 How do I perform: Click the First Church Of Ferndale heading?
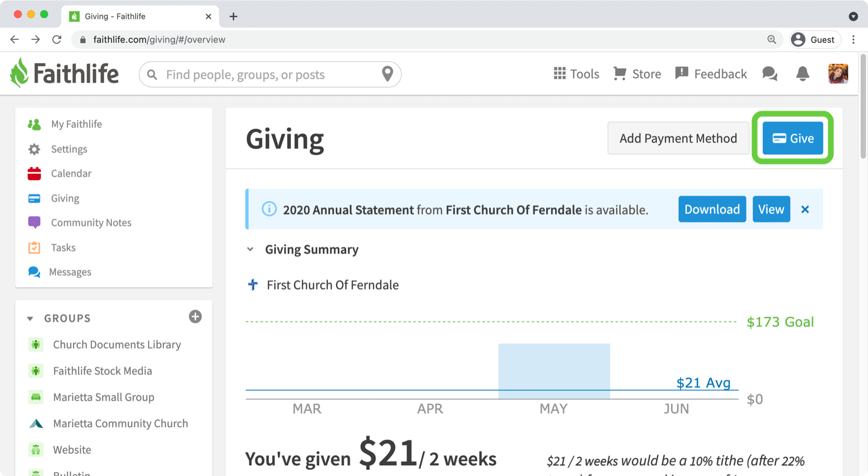332,285
